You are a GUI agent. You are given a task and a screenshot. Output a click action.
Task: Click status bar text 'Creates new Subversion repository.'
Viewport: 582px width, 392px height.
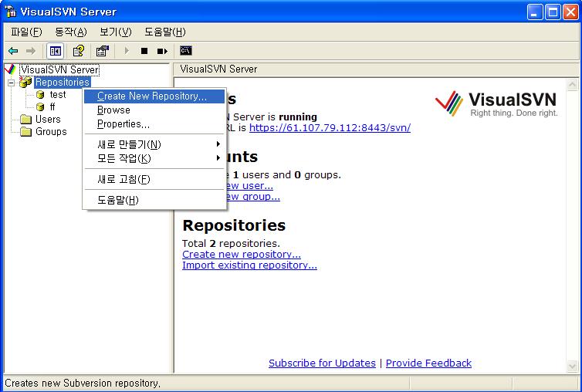click(x=83, y=383)
